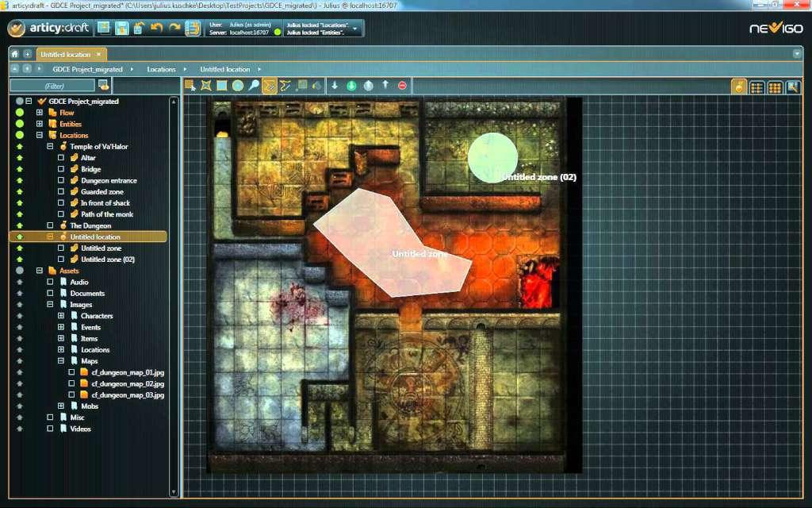Click the save icon in top toolbar
Viewport: 812px width, 508px height.
coord(121,28)
